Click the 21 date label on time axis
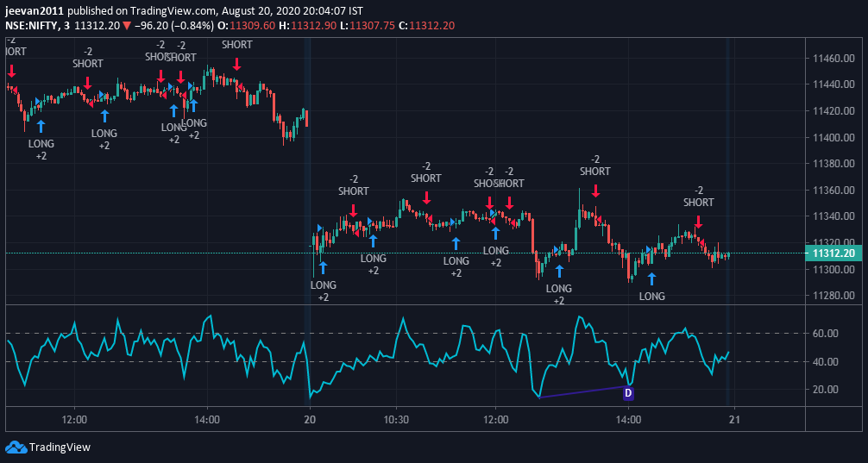This screenshot has width=868, height=463. click(x=734, y=420)
